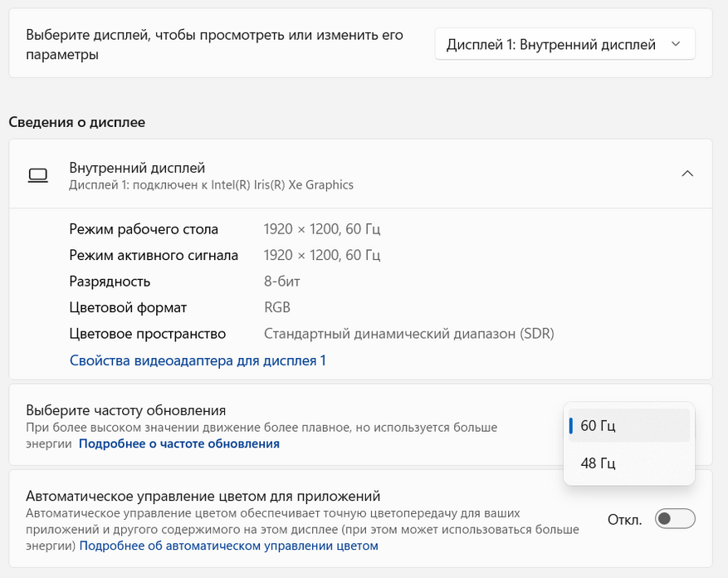Click Автоматическое управление цветом для приложений title
The height and width of the screenshot is (578, 728).
click(203, 496)
